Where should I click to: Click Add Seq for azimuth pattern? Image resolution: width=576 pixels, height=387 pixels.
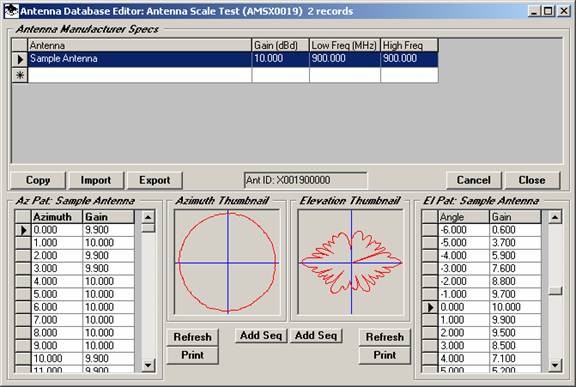(261, 335)
